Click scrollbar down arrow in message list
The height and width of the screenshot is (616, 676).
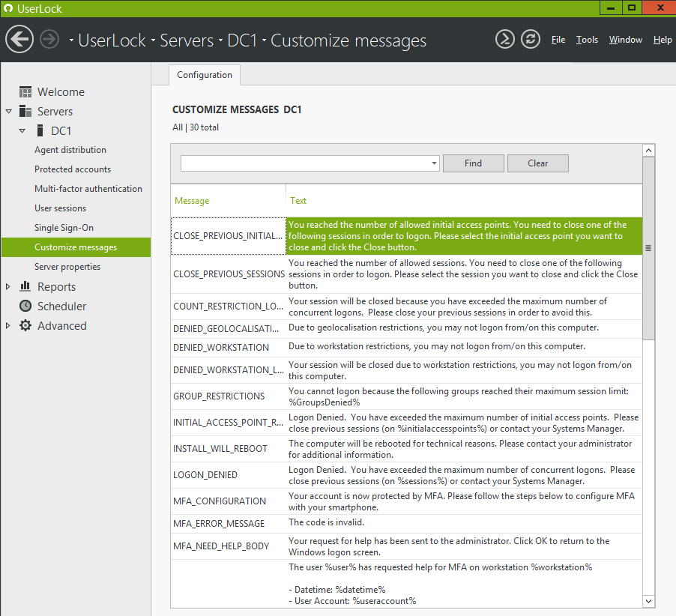coord(648,601)
